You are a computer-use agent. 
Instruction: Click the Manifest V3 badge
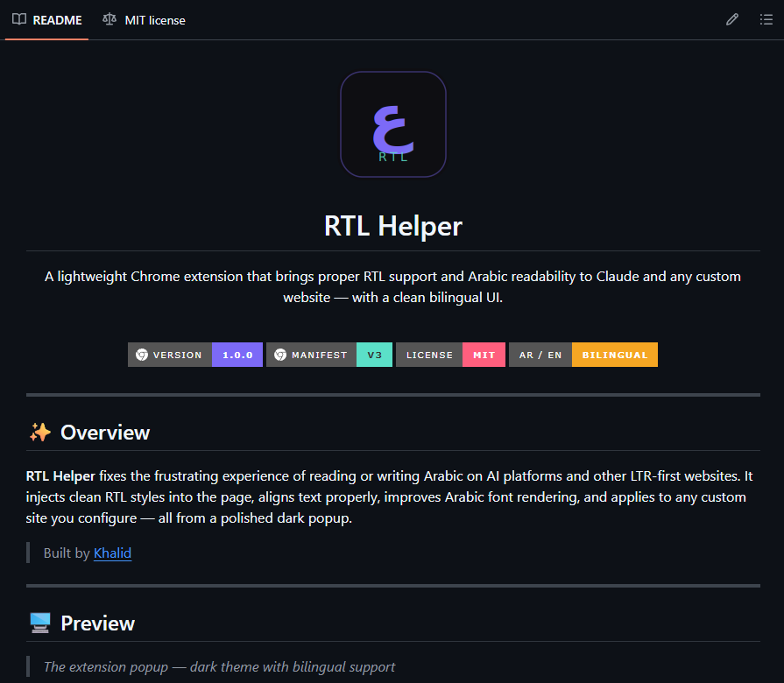click(329, 355)
